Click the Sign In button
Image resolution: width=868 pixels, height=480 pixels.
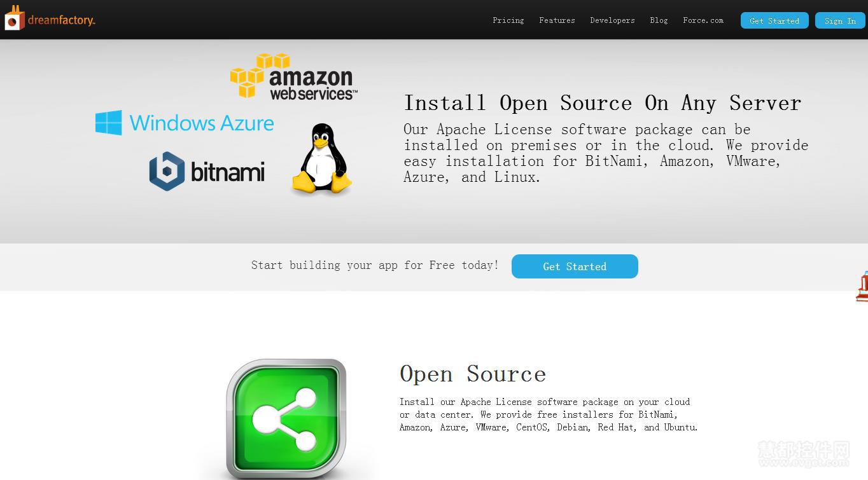[840, 20]
